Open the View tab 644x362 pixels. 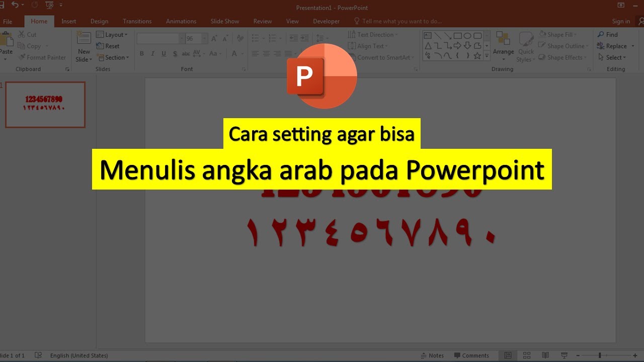pos(292,21)
